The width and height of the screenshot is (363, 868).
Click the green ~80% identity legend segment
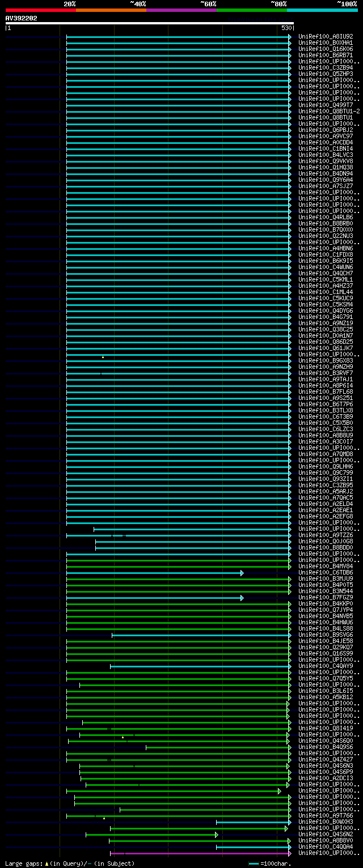(x=251, y=10)
